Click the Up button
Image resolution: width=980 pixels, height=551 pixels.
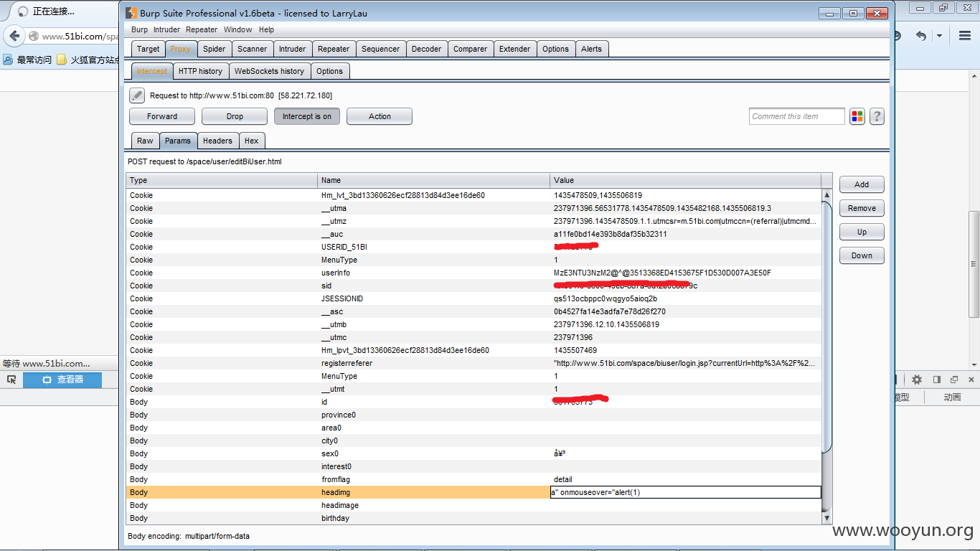click(x=862, y=232)
